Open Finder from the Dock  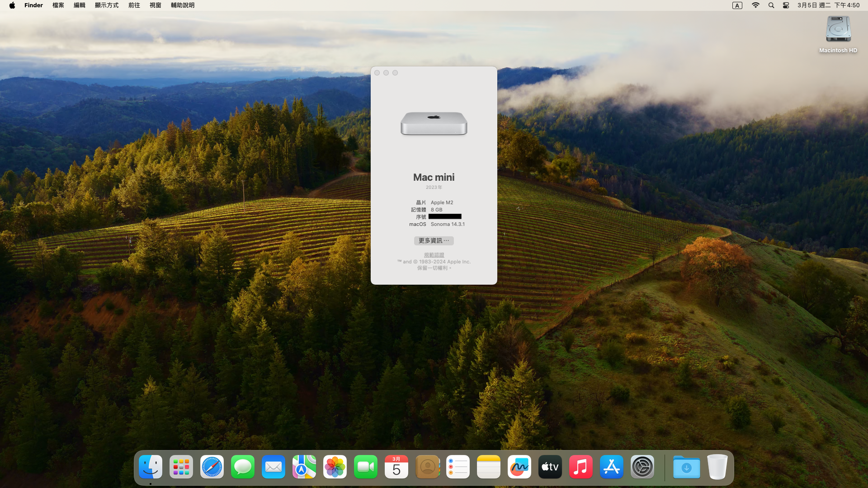(x=151, y=467)
